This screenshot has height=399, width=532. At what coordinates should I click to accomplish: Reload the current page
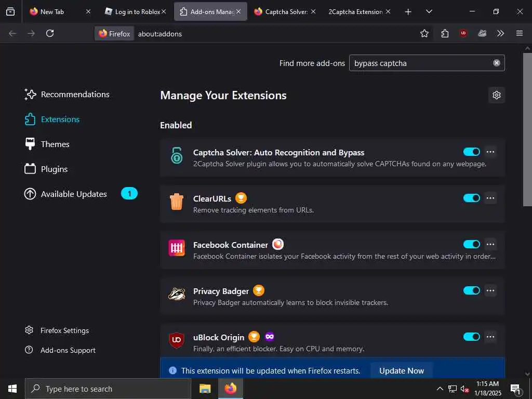(x=50, y=33)
